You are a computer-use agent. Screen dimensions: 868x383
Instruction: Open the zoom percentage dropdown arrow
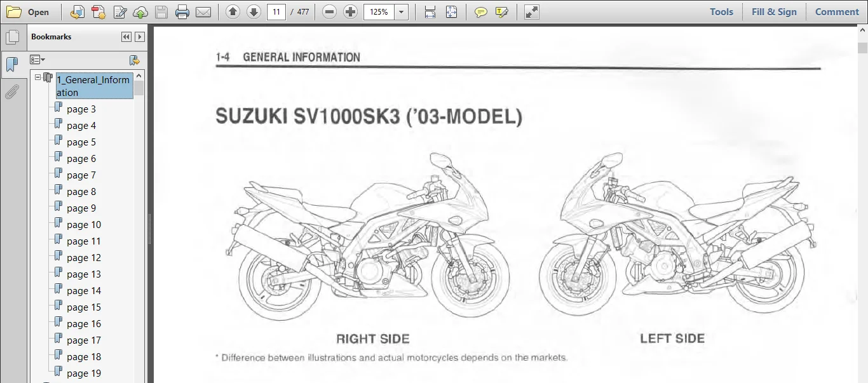402,12
